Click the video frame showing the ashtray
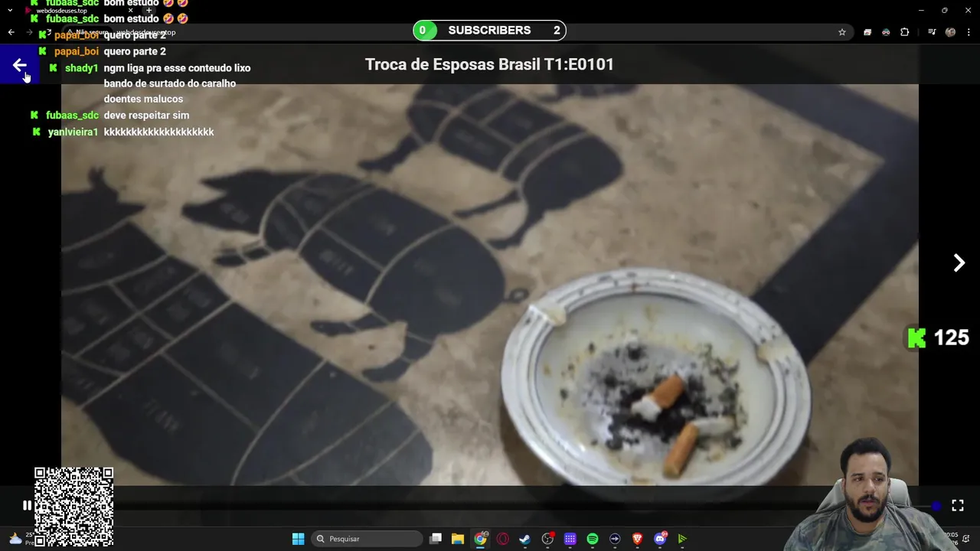The image size is (980, 551). click(x=490, y=285)
